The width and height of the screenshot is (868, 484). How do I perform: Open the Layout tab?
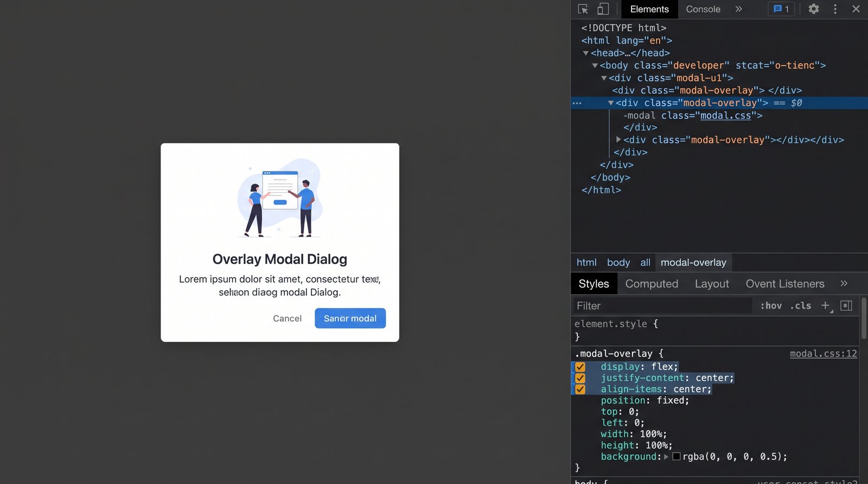point(712,283)
